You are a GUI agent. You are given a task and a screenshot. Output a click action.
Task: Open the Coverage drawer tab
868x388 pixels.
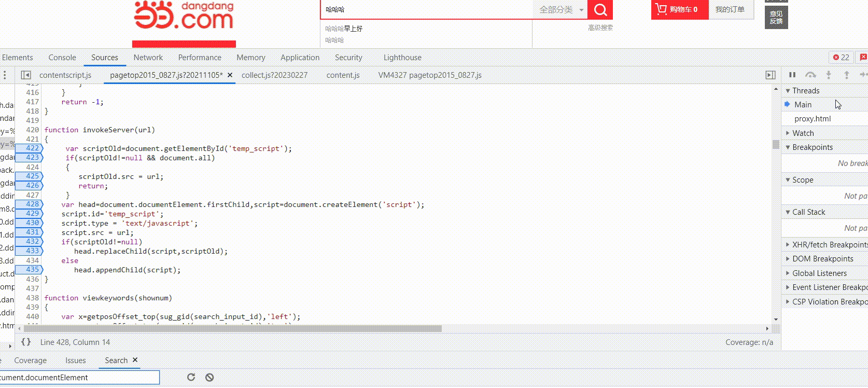click(x=30, y=361)
